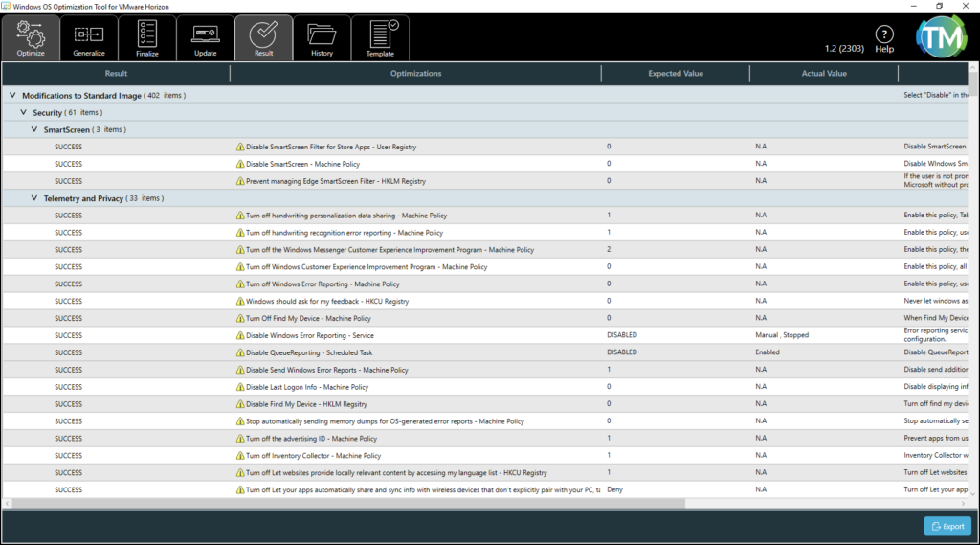This screenshot has width=980, height=545.
Task: Click the TM logo icon
Action: pos(942,35)
